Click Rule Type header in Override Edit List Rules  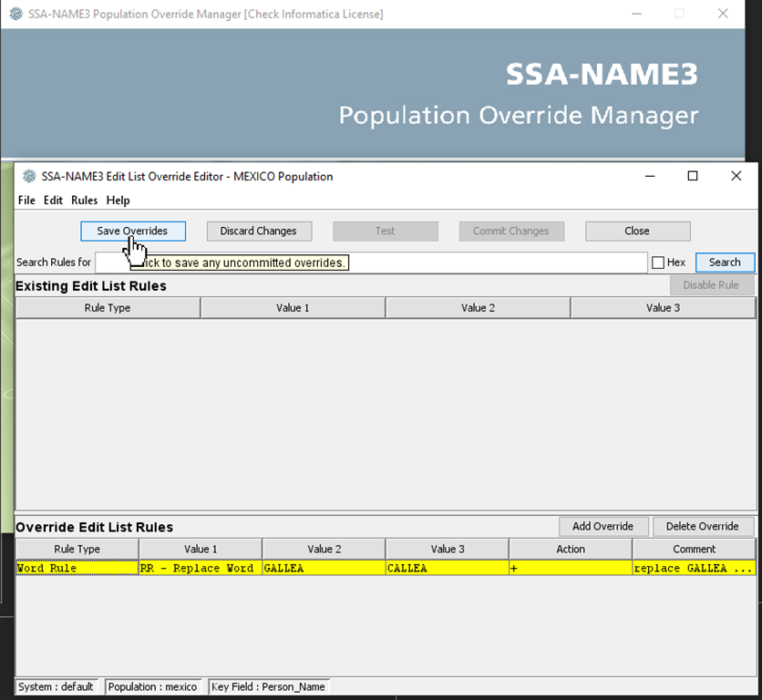click(77, 550)
